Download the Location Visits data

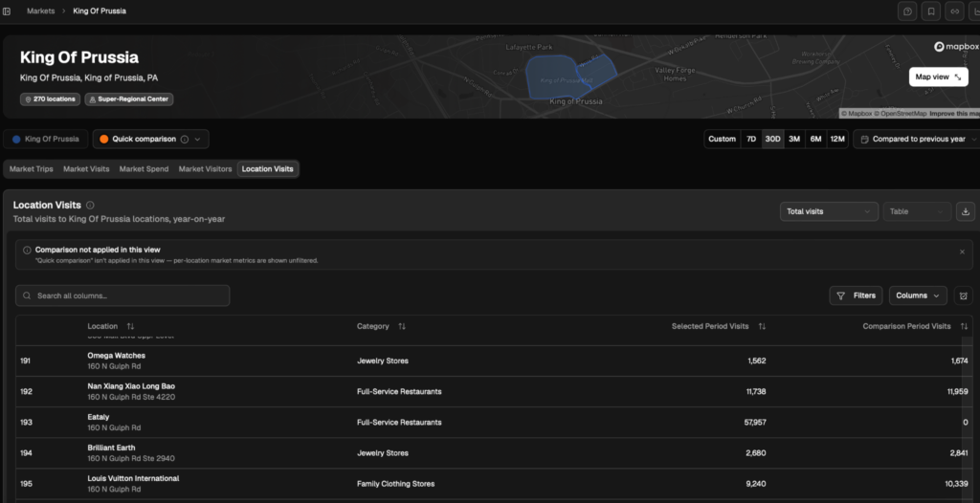965,211
